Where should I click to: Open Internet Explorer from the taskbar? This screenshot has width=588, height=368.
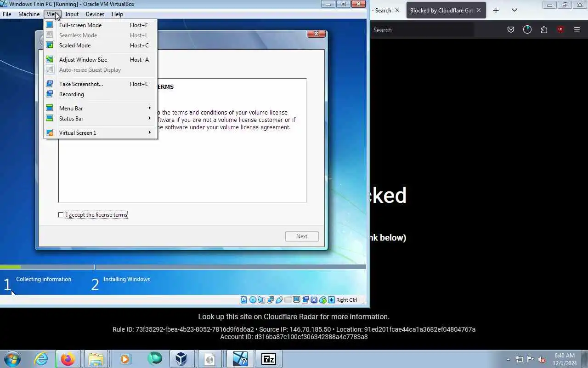(41, 359)
